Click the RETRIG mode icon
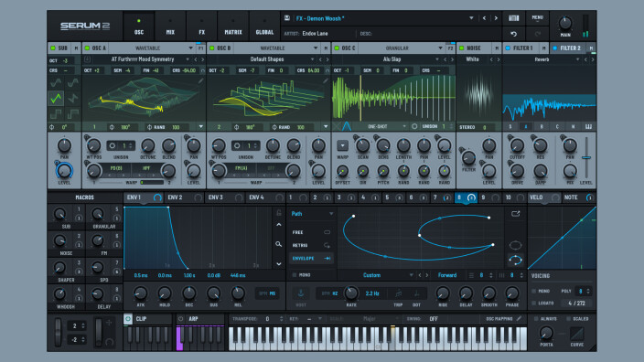 pos(327,245)
